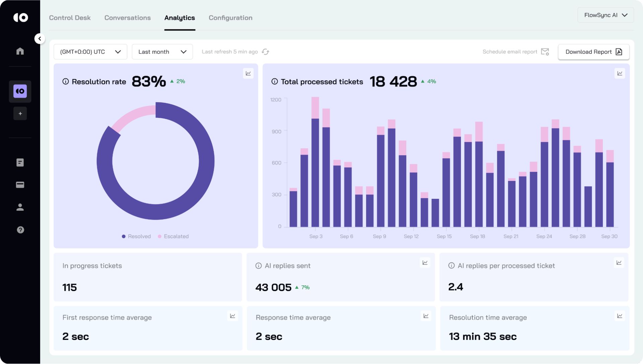Image resolution: width=643 pixels, height=364 pixels.
Task: Select the Analytics tab
Action: (x=180, y=18)
